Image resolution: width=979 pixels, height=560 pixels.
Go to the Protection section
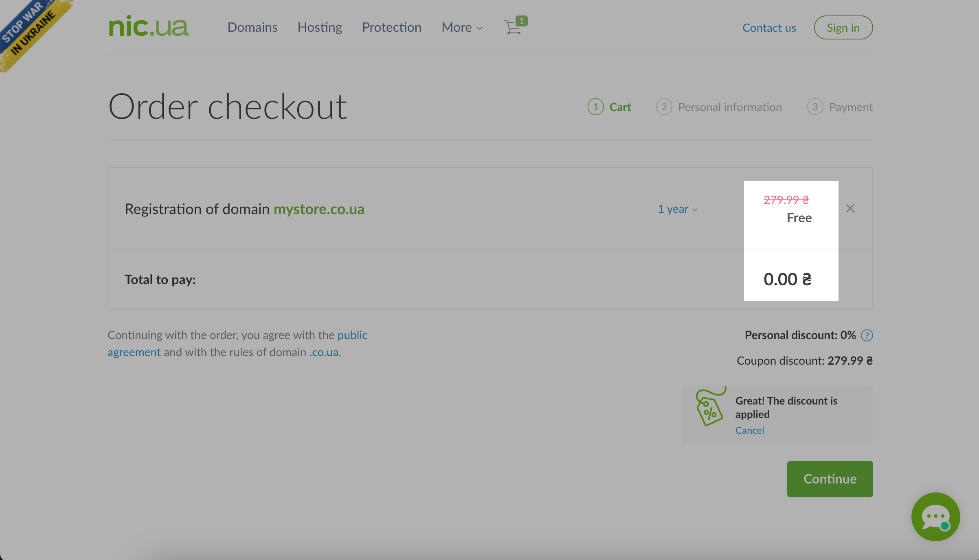(x=391, y=27)
